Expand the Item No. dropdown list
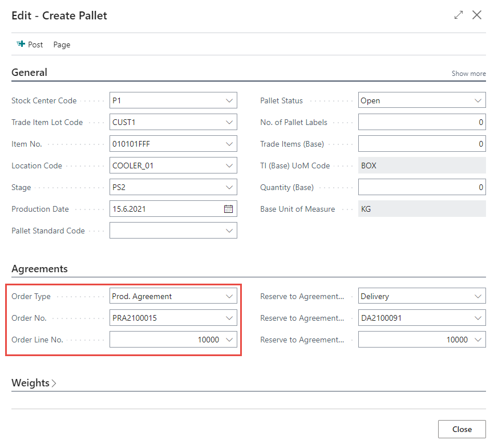498x448 pixels. (x=229, y=144)
